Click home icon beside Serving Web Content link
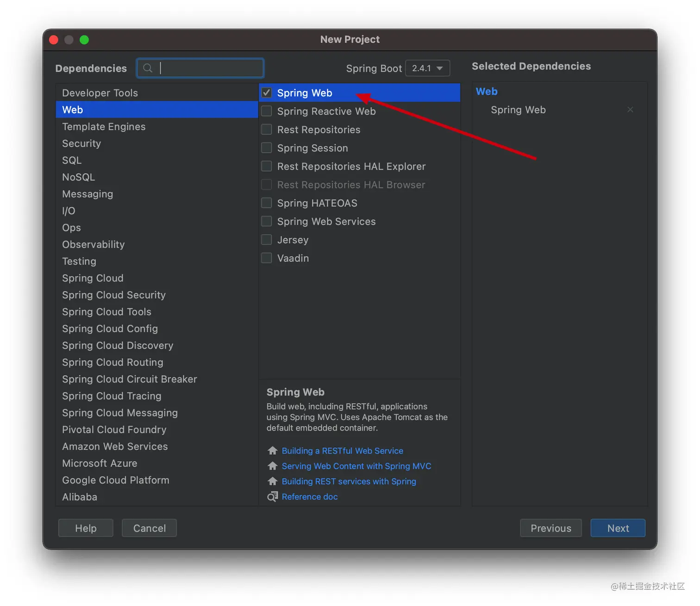Image resolution: width=700 pixels, height=606 pixels. click(x=273, y=466)
